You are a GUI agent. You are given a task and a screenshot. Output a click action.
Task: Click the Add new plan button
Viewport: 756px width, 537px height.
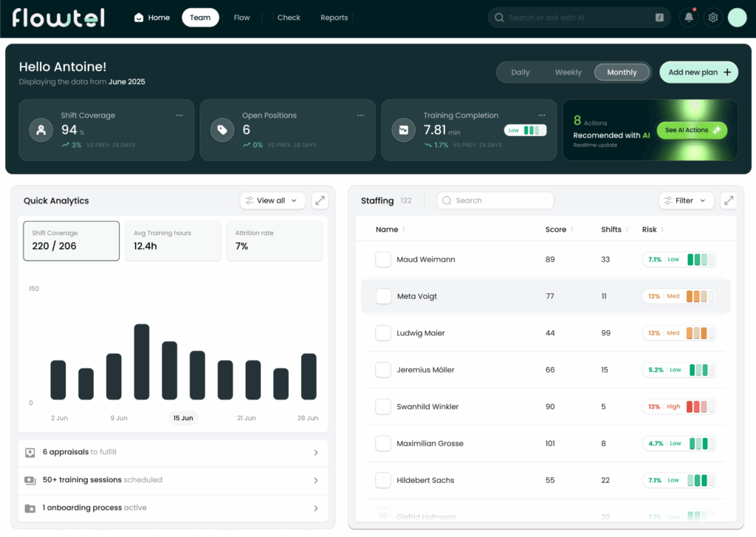[x=698, y=72]
